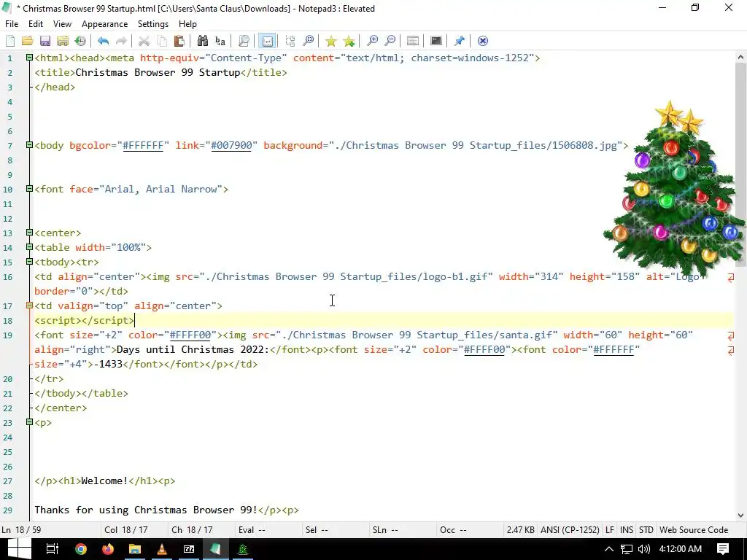The image size is (747, 560).
Task: Paste from clipboard icon
Action: tap(179, 41)
